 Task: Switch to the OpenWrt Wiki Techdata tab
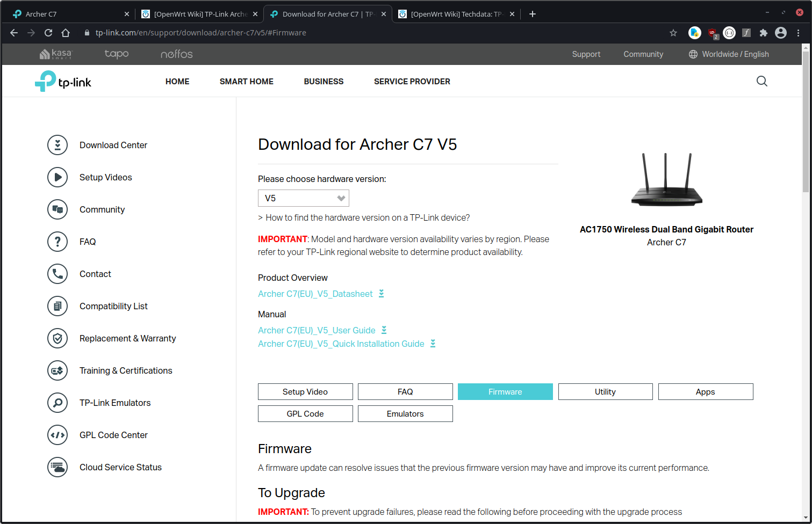pos(456,14)
